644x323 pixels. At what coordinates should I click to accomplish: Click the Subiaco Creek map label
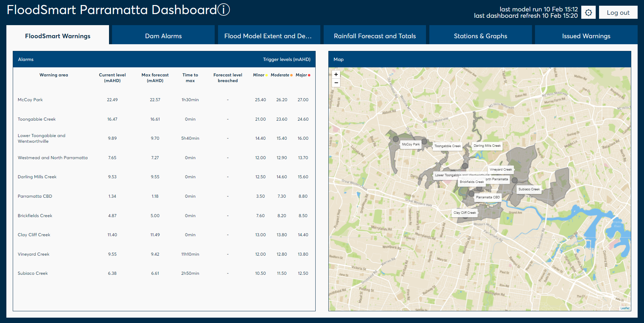pyautogui.click(x=529, y=189)
